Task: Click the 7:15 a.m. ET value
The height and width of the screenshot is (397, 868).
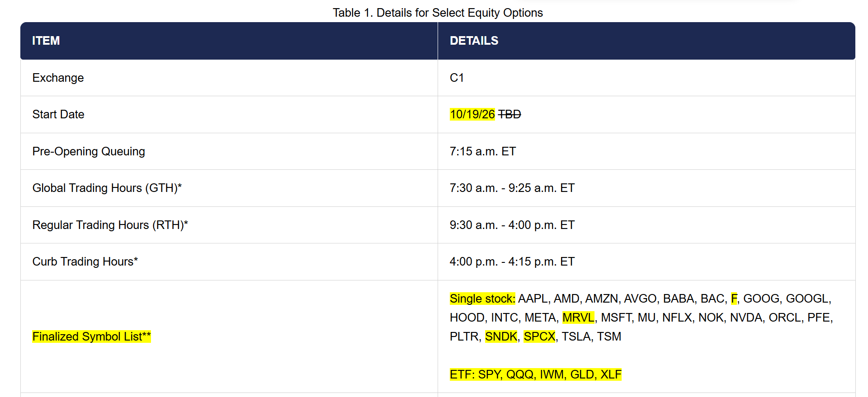Action: click(x=482, y=151)
